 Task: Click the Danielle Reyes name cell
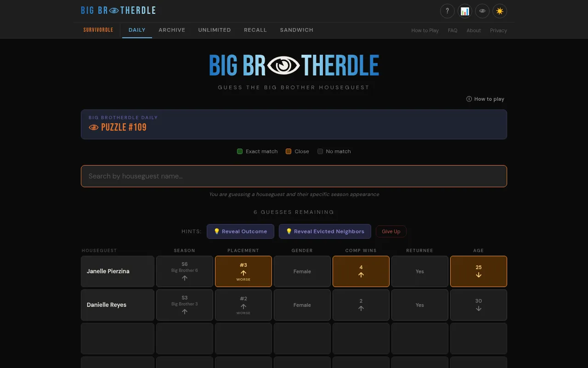[118, 305]
